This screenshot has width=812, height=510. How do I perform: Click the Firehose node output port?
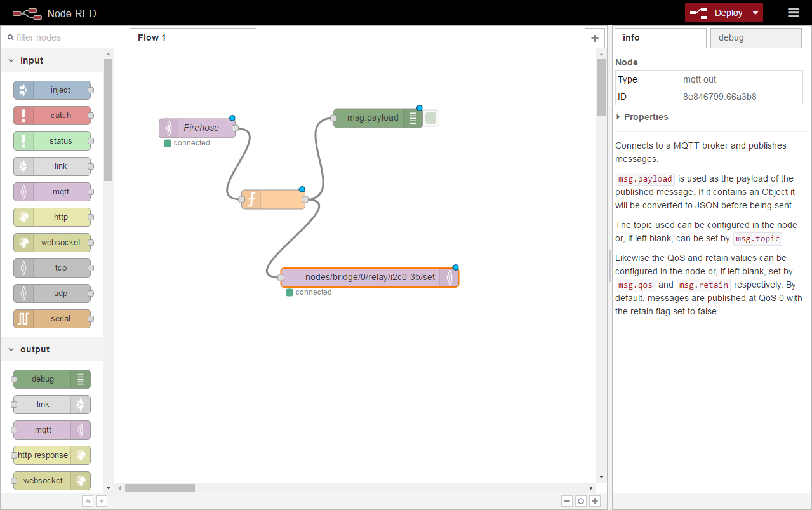(x=235, y=128)
